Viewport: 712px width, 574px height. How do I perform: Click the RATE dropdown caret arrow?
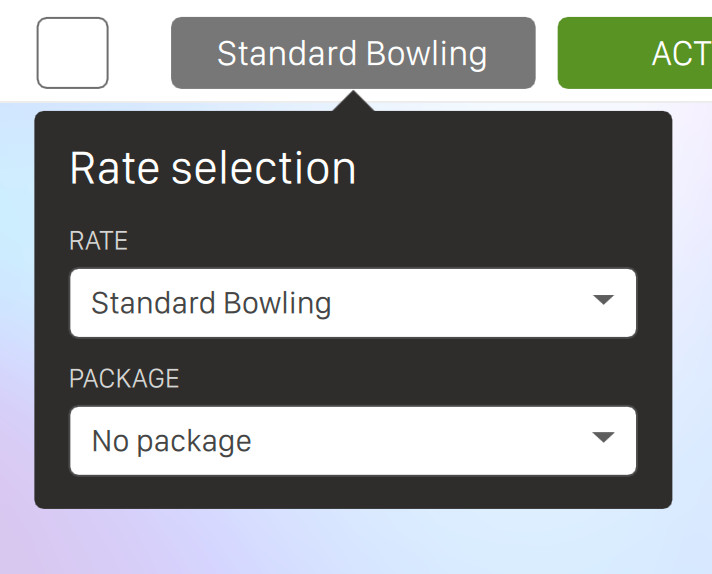[602, 301]
